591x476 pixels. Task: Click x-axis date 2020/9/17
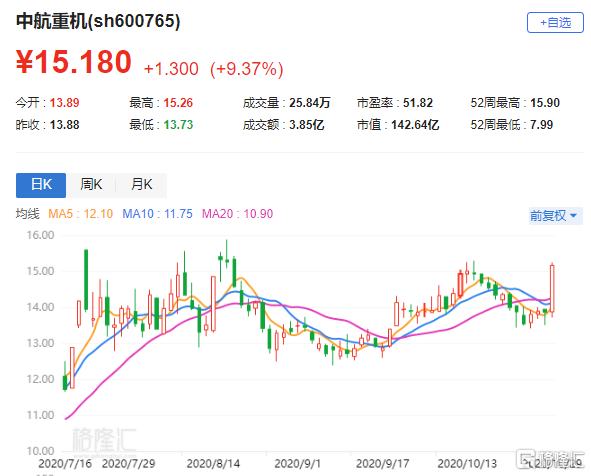coord(383,464)
